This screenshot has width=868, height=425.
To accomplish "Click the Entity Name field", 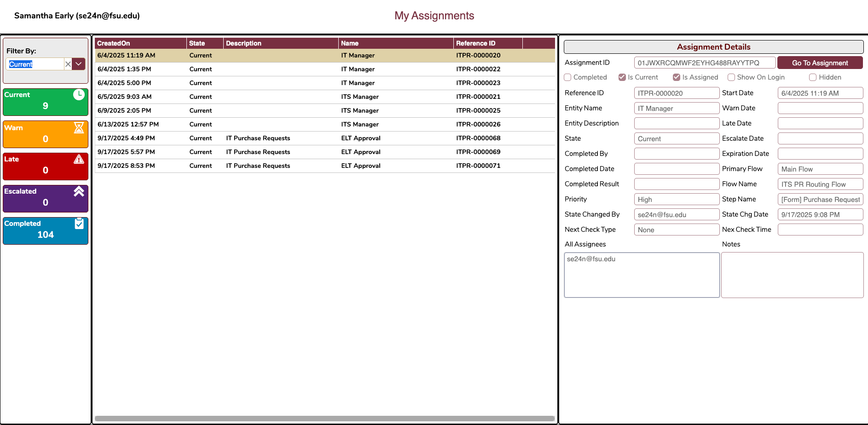I will coord(677,108).
